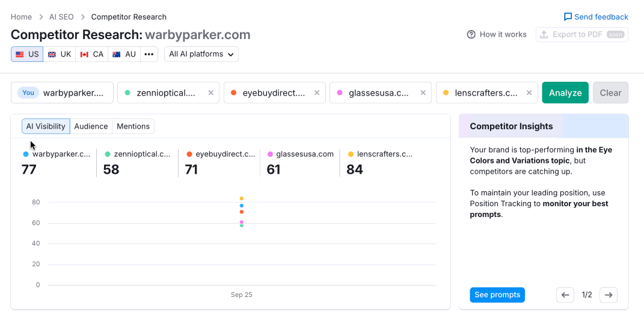Click the Competitor Insights heading
Screen dimensions: 644x318
(511, 126)
